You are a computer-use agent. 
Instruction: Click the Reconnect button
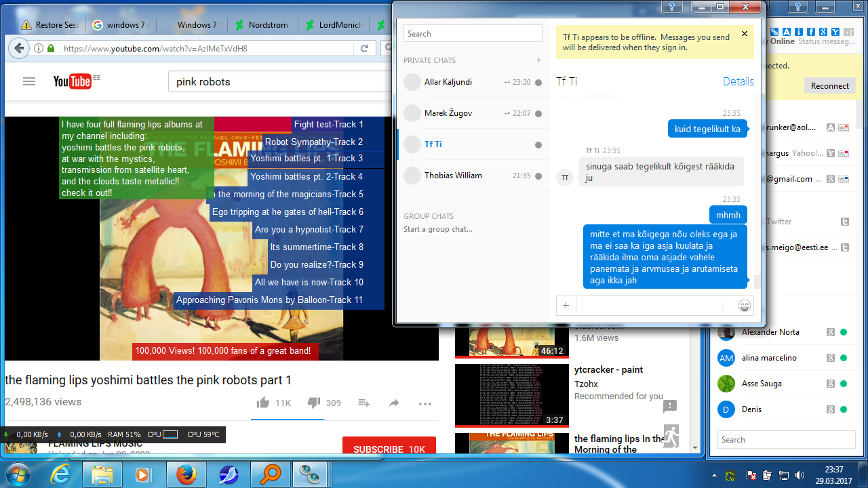click(829, 86)
